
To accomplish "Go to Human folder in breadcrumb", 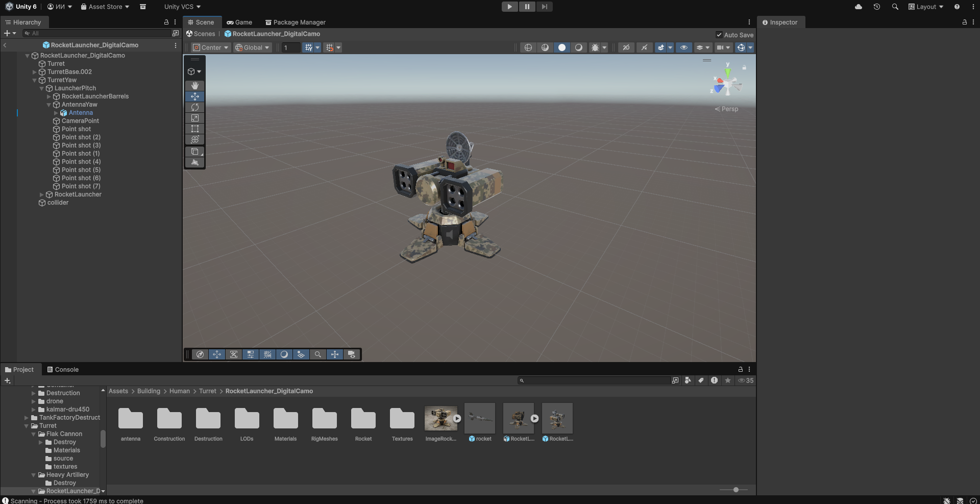I will pos(180,391).
